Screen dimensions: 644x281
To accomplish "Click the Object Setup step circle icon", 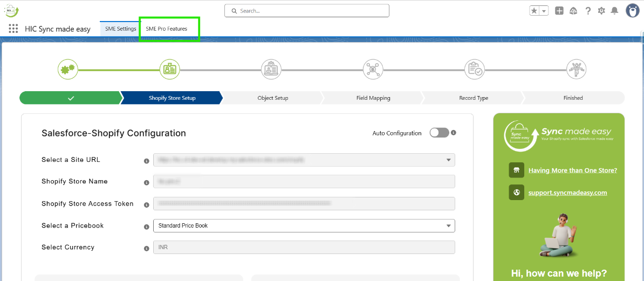I will point(271,70).
